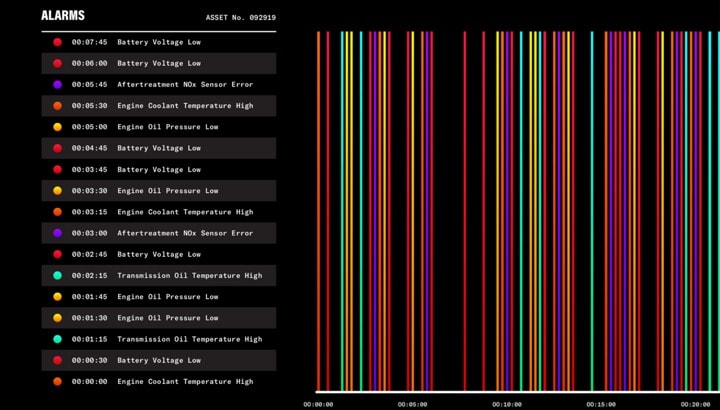This screenshot has width=720, height=410.
Task: Click the 00:15:00 mark on the timeline
Action: (x=601, y=404)
